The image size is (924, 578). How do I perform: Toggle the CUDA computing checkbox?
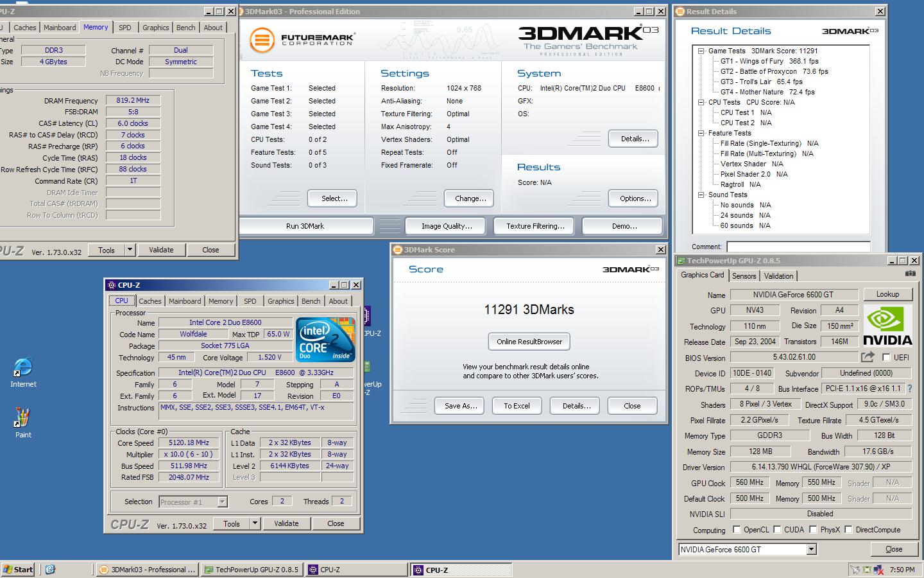click(x=777, y=530)
